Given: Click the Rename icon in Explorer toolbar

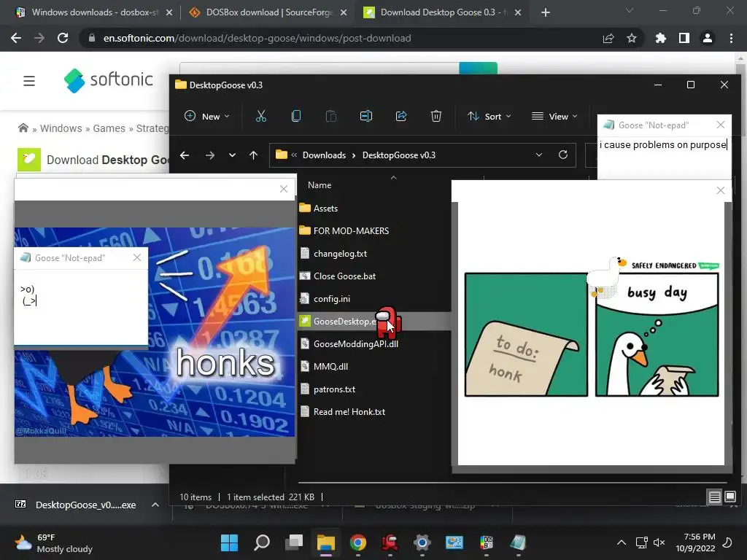Looking at the screenshot, I should tap(366, 116).
